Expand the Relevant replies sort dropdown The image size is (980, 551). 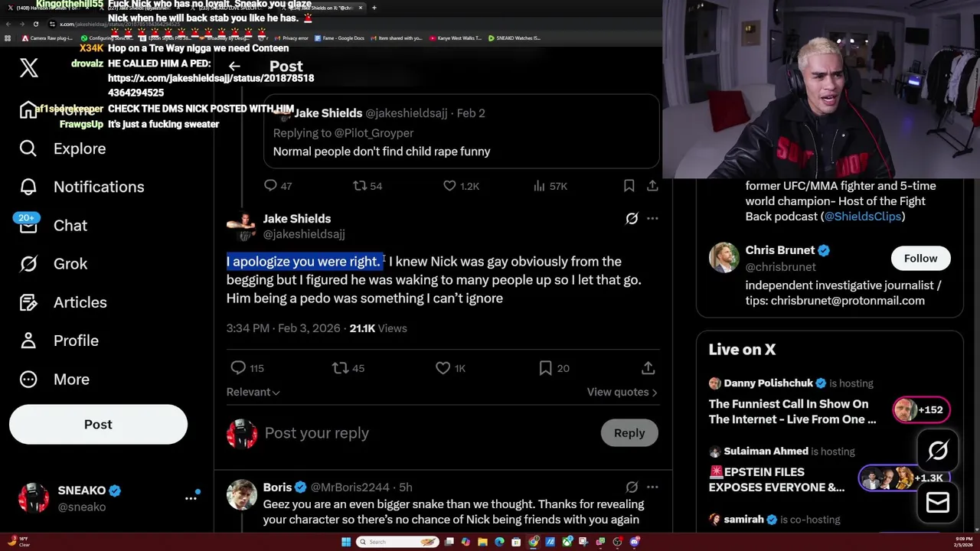[253, 392]
